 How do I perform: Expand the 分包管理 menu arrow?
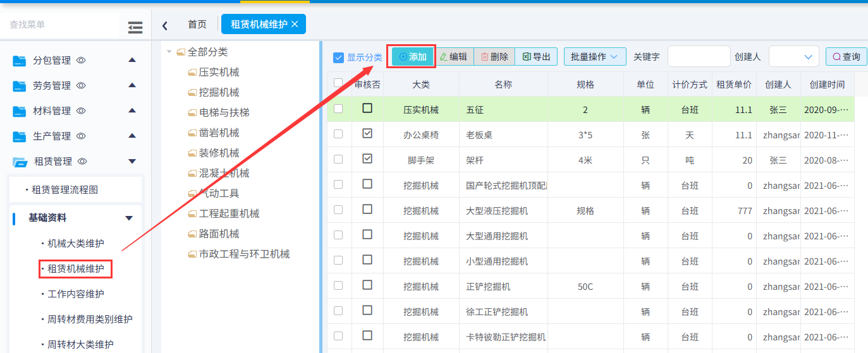click(x=132, y=60)
